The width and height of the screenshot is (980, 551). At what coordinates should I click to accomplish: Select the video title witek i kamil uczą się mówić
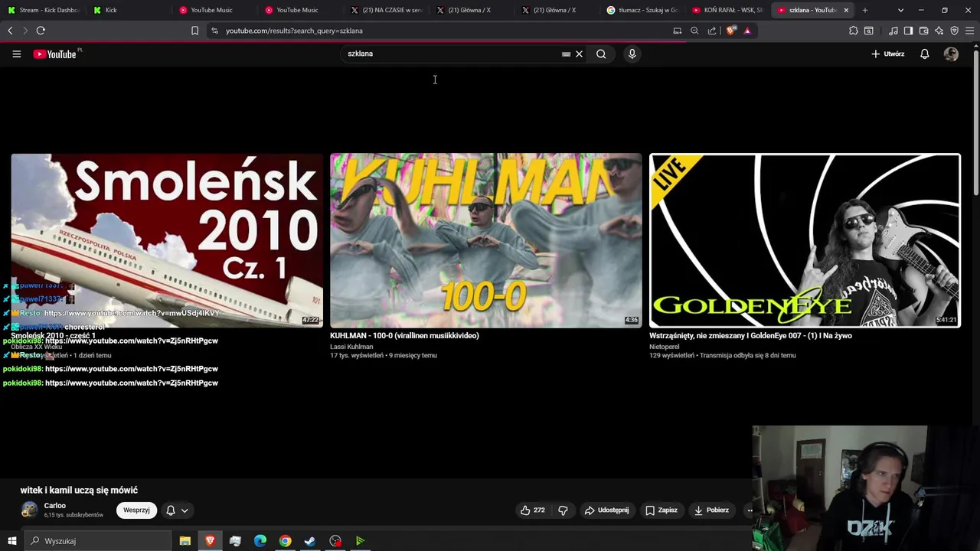point(79,491)
